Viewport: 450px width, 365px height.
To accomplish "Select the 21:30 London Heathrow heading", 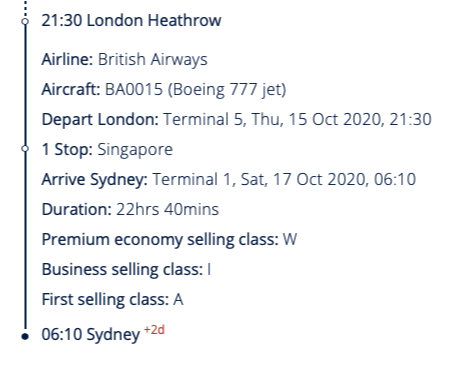I will [x=131, y=20].
